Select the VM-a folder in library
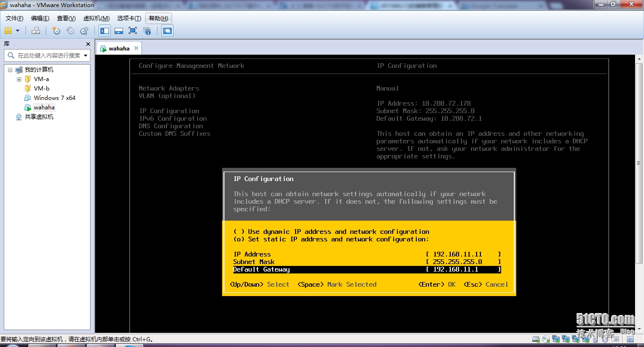The height and width of the screenshot is (347, 644). pos(41,79)
